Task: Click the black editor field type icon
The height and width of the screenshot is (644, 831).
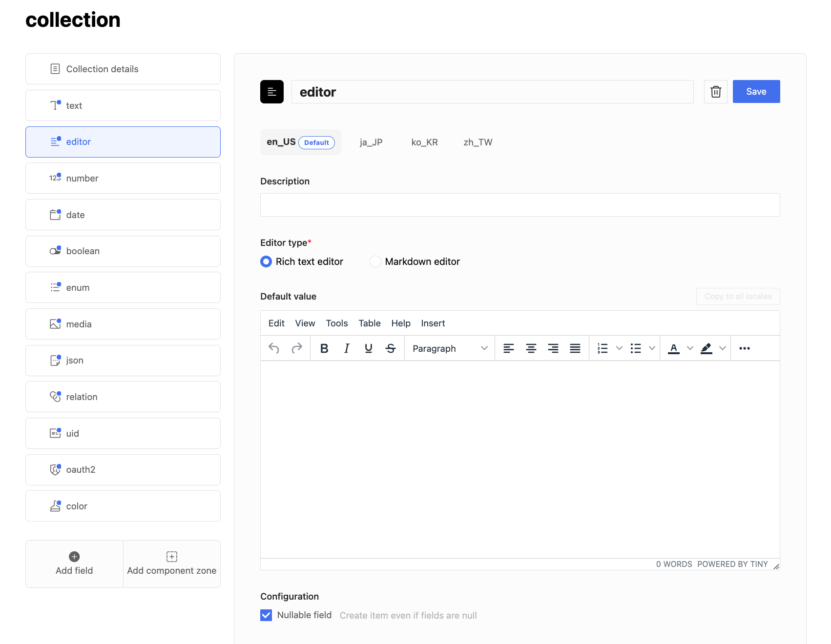Action: [x=272, y=92]
